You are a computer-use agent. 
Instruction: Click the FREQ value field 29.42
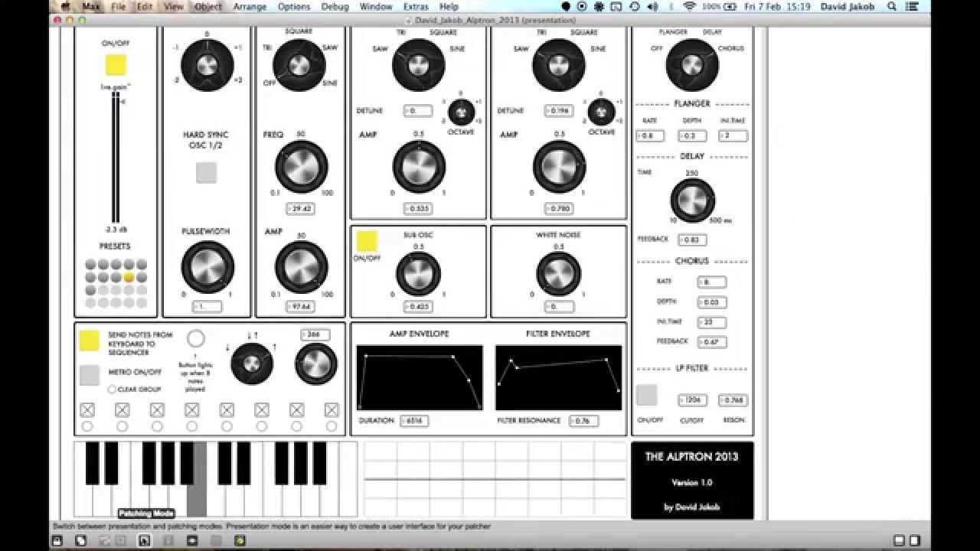pos(301,208)
